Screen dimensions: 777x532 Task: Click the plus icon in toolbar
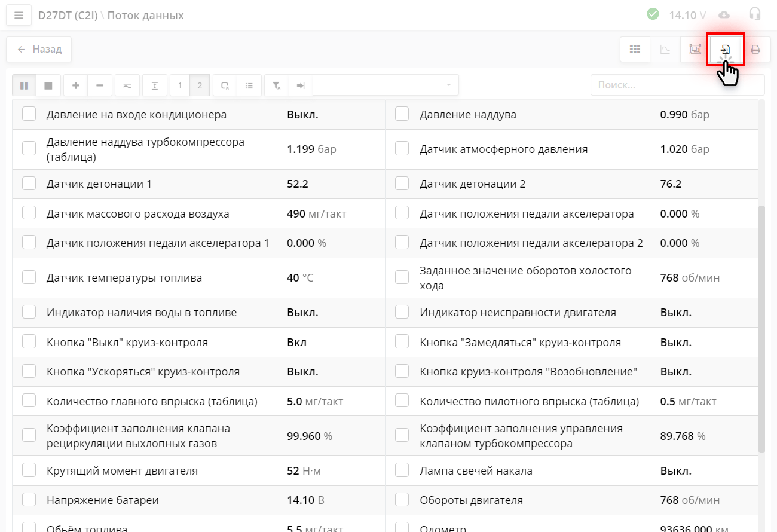coord(75,85)
